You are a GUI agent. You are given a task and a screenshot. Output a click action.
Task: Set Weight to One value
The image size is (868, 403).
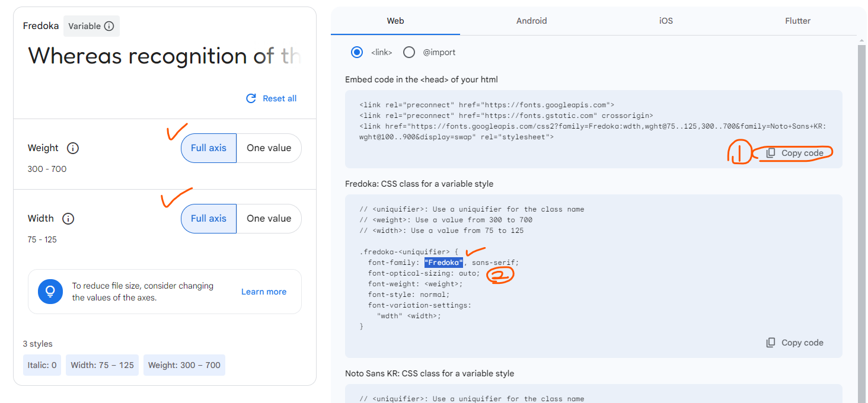(x=269, y=148)
